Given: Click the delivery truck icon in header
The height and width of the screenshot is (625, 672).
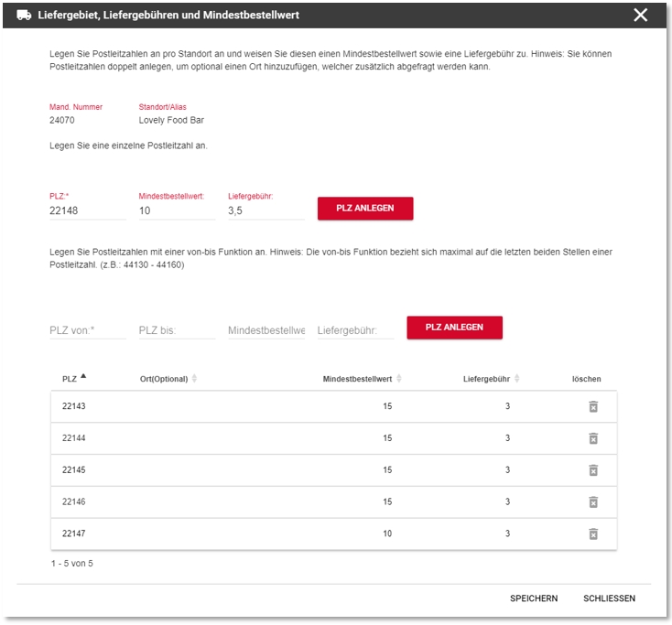Looking at the screenshot, I should 24,15.
